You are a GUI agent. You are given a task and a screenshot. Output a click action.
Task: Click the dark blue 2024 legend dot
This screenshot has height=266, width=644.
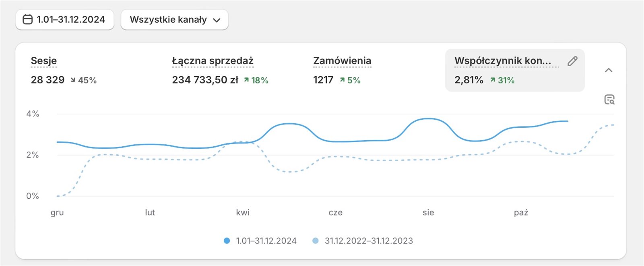click(227, 241)
